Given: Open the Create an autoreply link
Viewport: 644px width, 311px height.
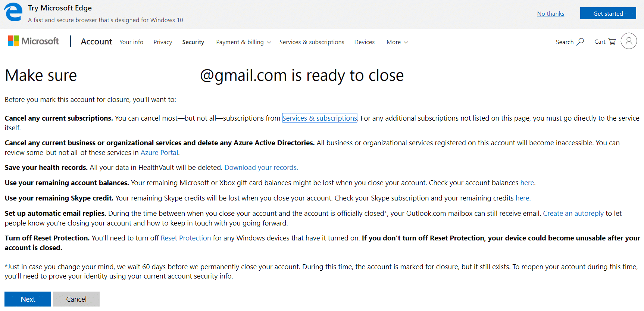Looking at the screenshot, I should pyautogui.click(x=573, y=213).
